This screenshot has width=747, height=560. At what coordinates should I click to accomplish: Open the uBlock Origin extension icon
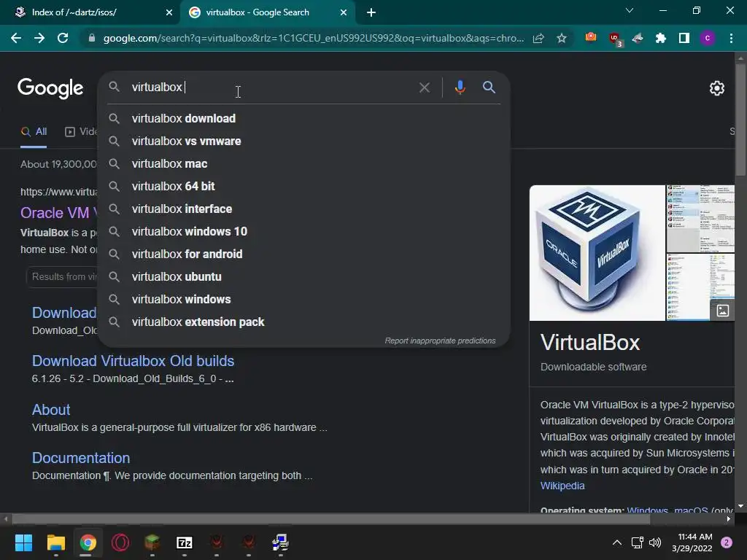[614, 39]
